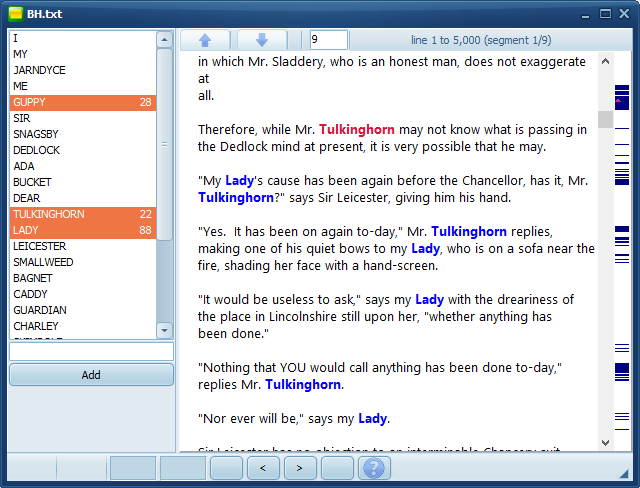Focus the word entry field above Add
This screenshot has width=640, height=488.
click(x=91, y=351)
